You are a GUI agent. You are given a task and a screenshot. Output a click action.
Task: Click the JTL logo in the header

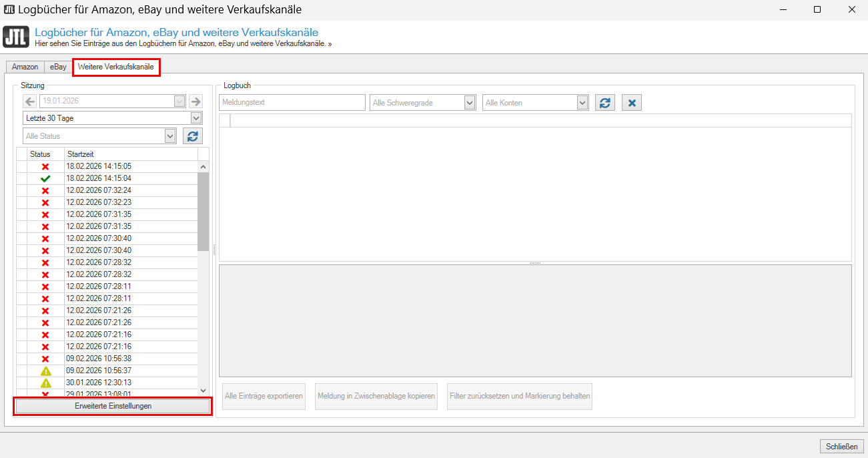pyautogui.click(x=16, y=37)
